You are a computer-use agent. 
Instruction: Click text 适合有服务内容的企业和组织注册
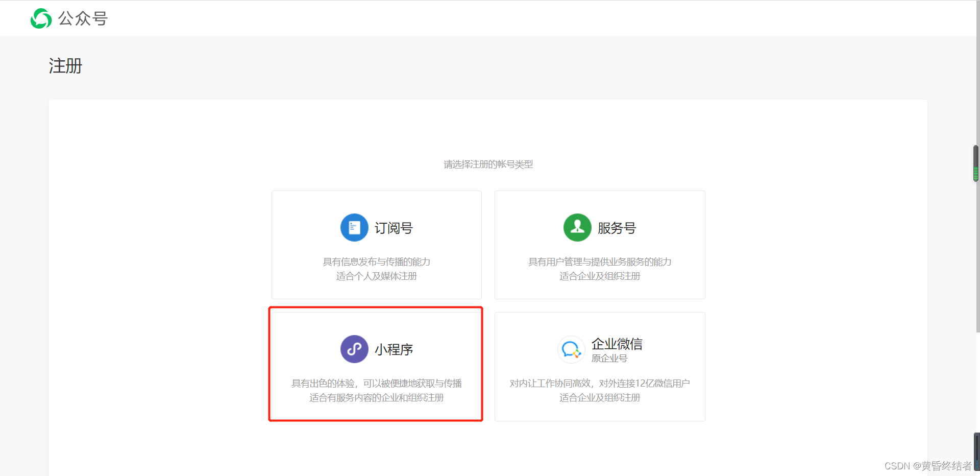(x=377, y=398)
